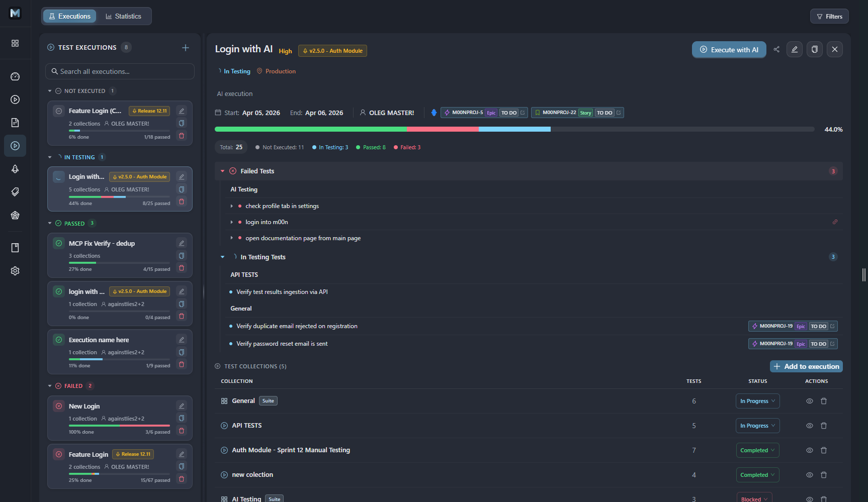Select the Login with... in-testing card
The width and height of the screenshot is (868, 502).
(120, 189)
